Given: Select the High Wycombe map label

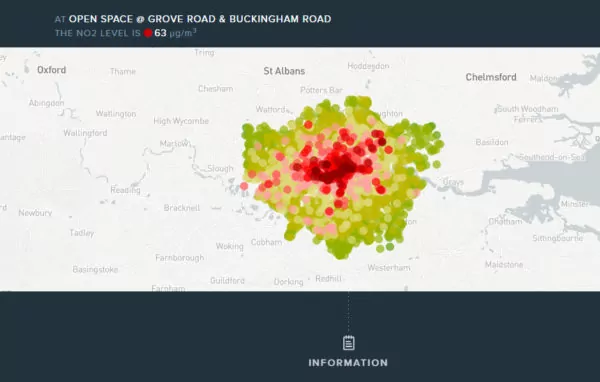Looking at the screenshot, I should pos(181,121).
